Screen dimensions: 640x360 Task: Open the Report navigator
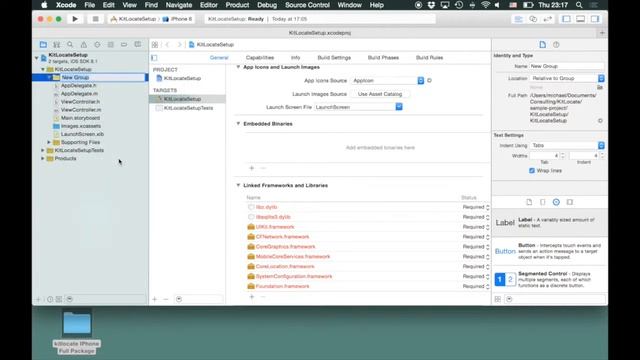pos(138,44)
